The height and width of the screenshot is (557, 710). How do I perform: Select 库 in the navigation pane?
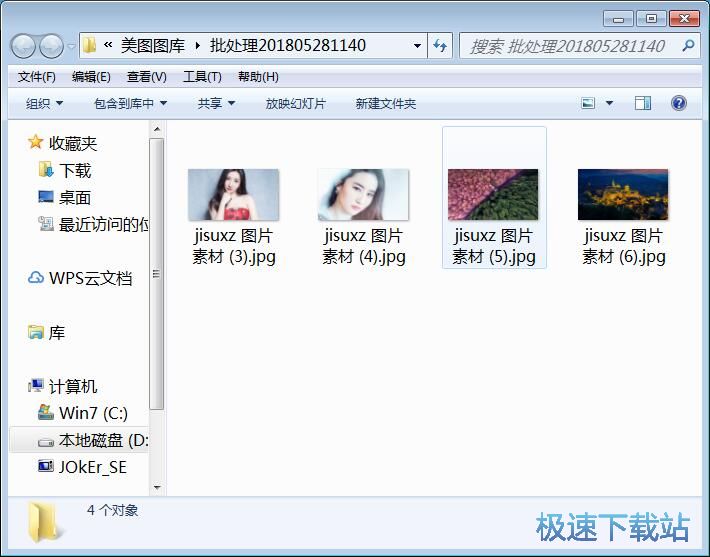click(x=57, y=333)
